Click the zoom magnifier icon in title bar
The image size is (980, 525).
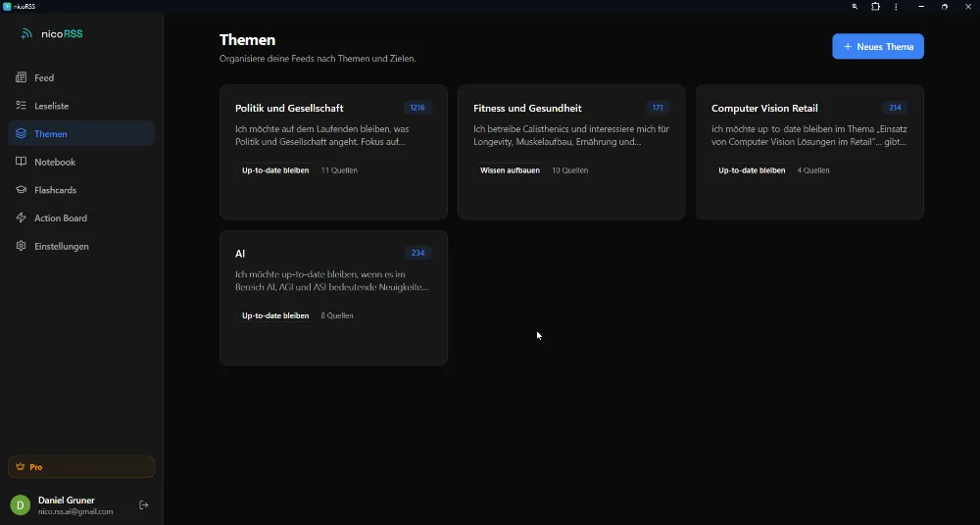coord(855,6)
